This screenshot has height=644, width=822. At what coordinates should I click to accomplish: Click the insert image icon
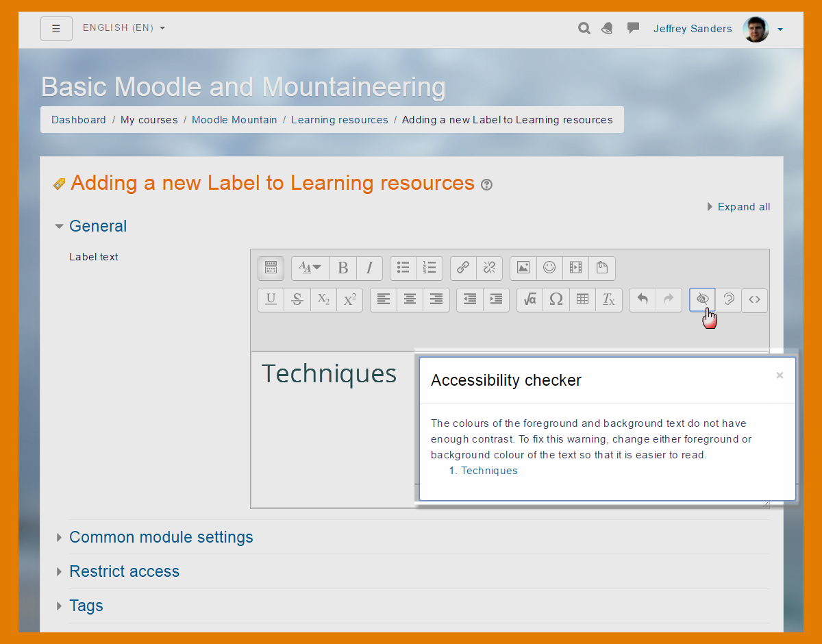523,268
